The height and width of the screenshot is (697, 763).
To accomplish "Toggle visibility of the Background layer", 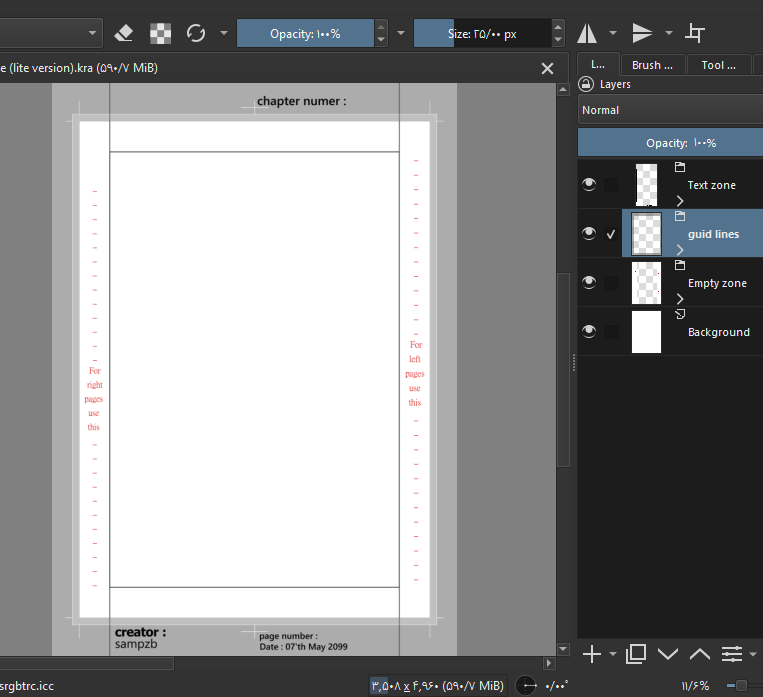I will 589,332.
